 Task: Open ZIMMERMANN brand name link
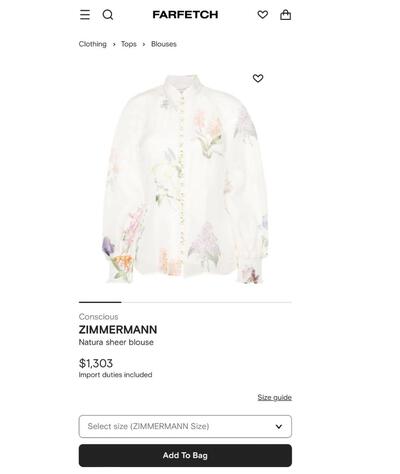pyautogui.click(x=118, y=330)
